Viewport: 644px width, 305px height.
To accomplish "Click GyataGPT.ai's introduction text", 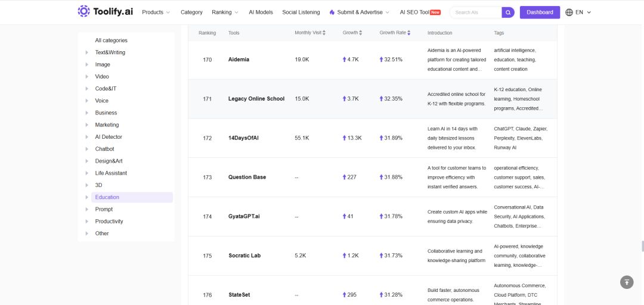I will point(457,216).
